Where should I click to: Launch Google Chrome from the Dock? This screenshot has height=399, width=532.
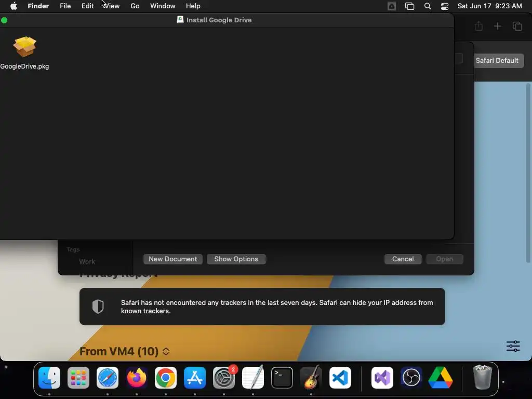point(166,378)
